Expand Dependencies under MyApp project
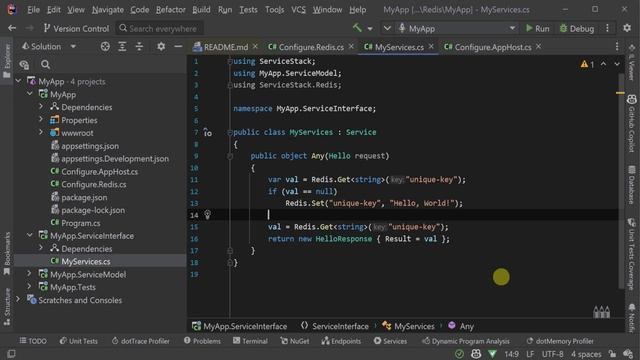The height and width of the screenshot is (360, 640). pos(41,107)
